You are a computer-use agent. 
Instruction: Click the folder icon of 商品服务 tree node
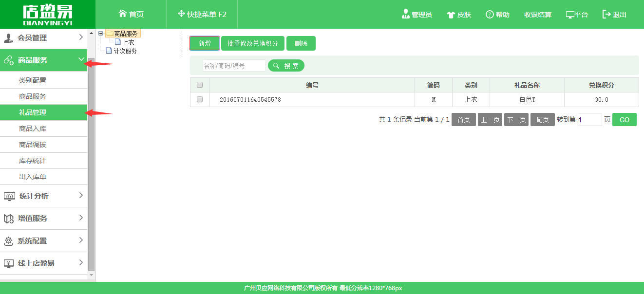pos(110,34)
